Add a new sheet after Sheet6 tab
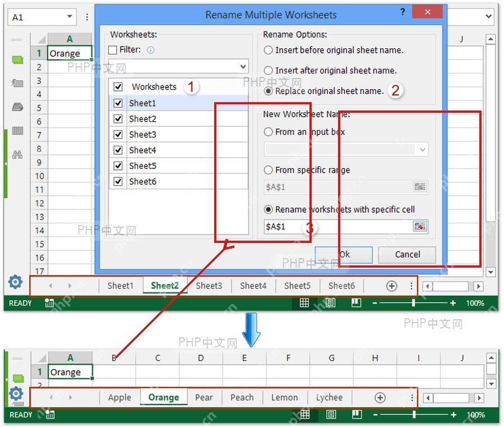Image resolution: width=504 pixels, height=427 pixels. 391,286
